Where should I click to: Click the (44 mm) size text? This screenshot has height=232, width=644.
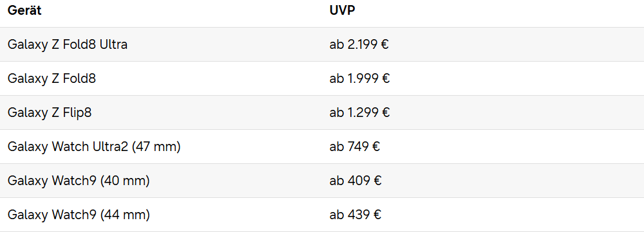click(125, 215)
